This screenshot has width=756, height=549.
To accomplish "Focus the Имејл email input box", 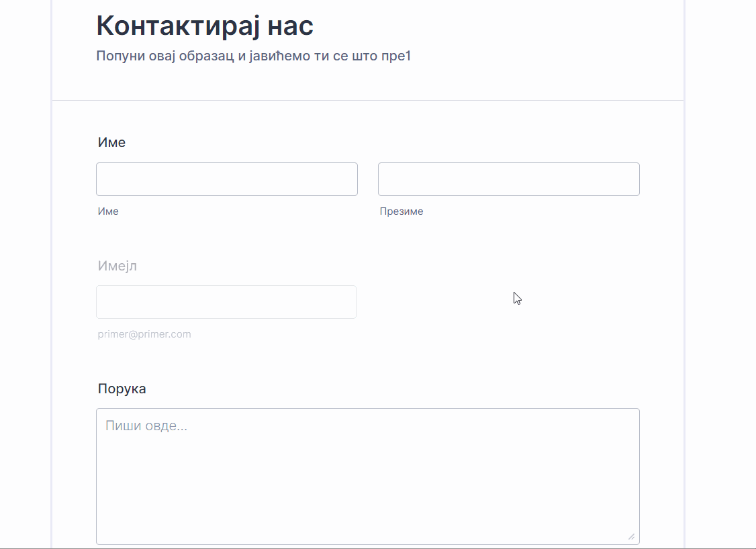I will 226,302.
